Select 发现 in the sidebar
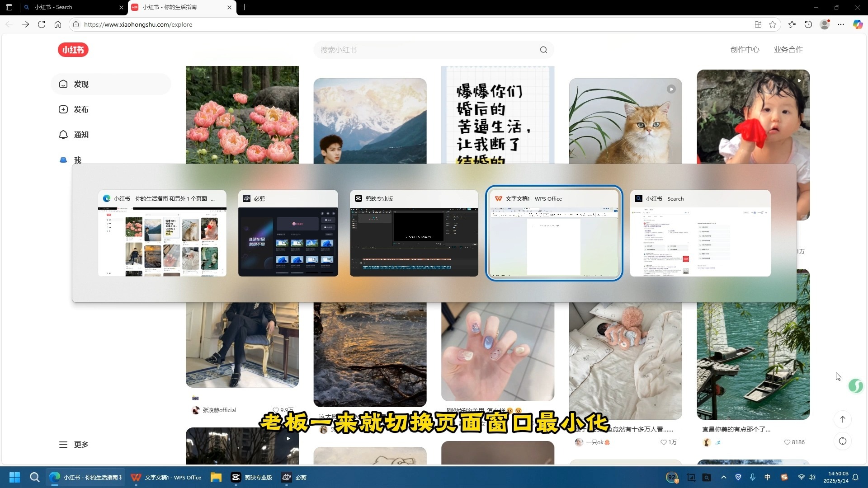The image size is (868, 488). [111, 84]
